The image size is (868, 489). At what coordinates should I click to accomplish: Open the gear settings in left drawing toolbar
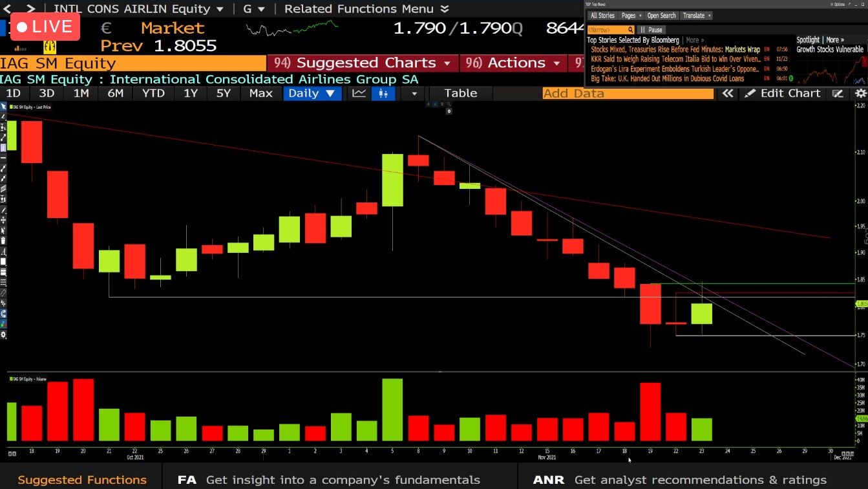pyautogui.click(x=3, y=334)
